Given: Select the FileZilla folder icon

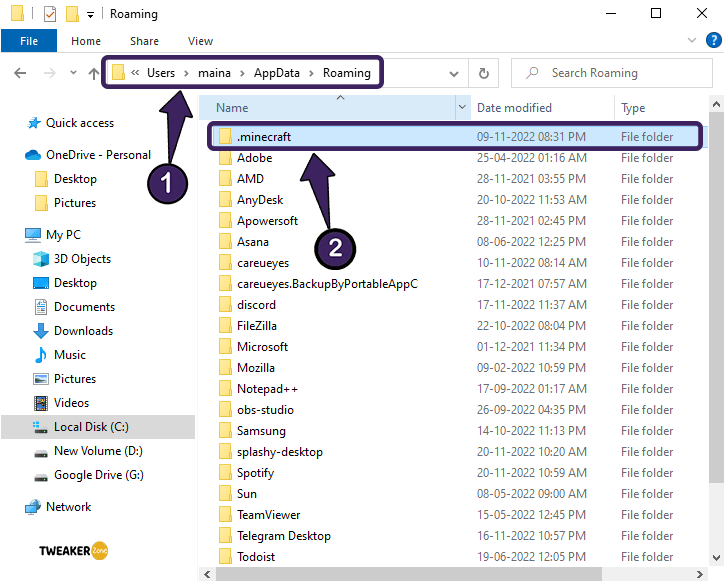Looking at the screenshot, I should click(x=225, y=326).
